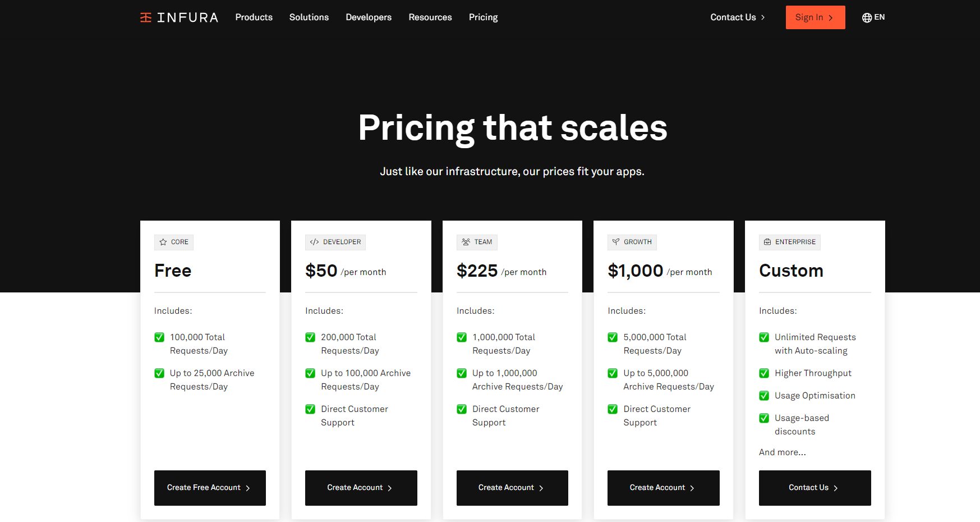Select Create Account under the $225 Team plan
The image size is (980, 522).
tap(512, 488)
